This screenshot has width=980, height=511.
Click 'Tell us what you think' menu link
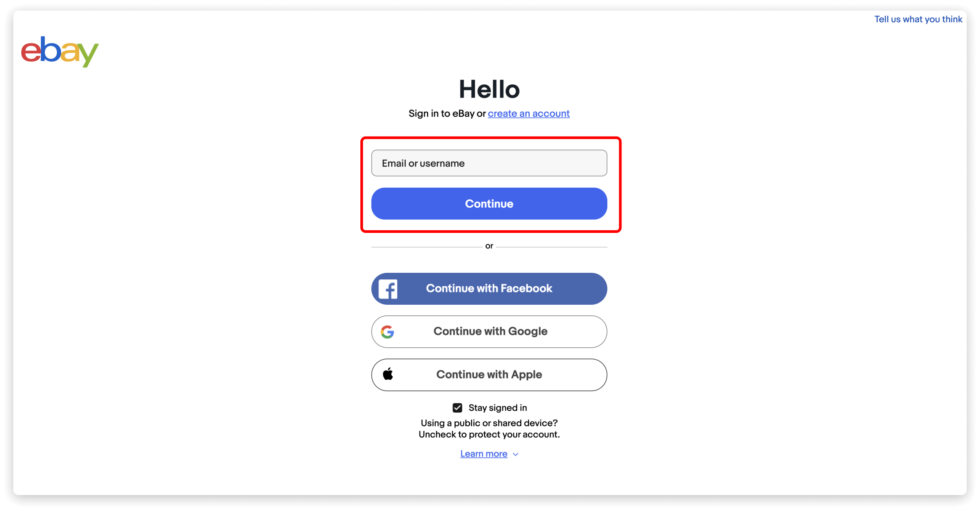click(x=917, y=19)
